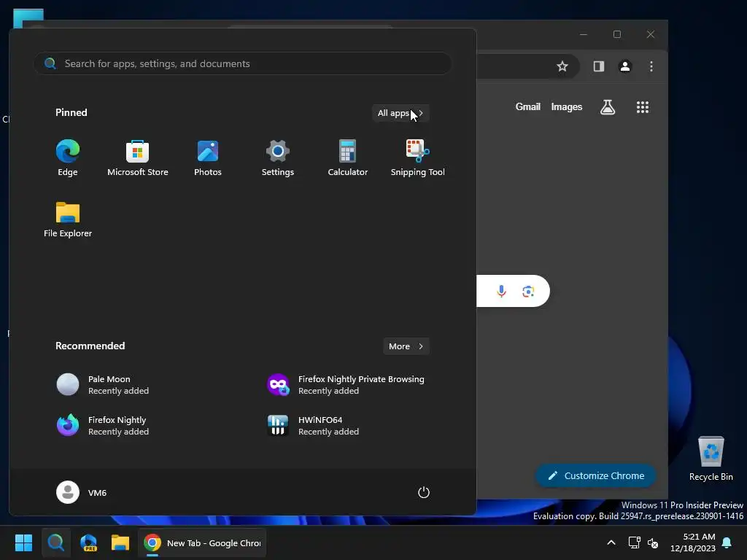Open the Google apps grid

tap(643, 107)
